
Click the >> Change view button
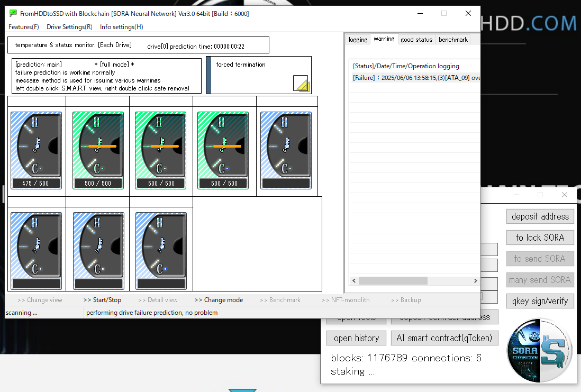[x=40, y=300]
